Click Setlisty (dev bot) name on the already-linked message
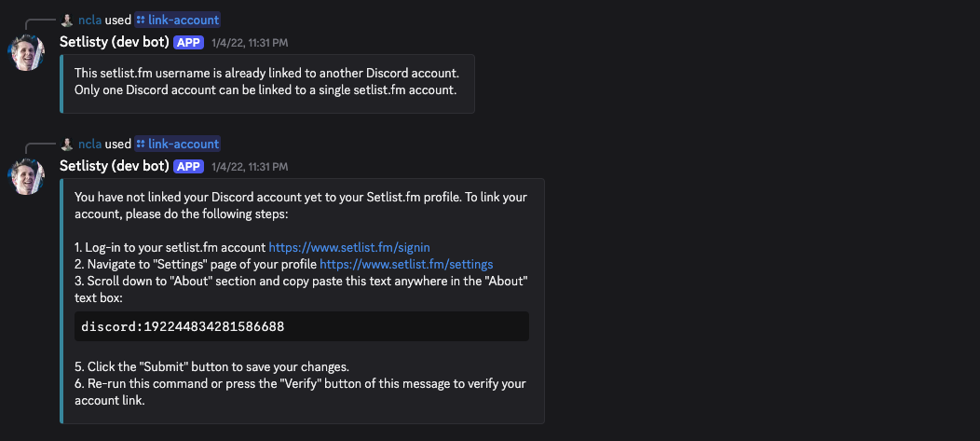This screenshot has width=980, height=441. point(114,42)
